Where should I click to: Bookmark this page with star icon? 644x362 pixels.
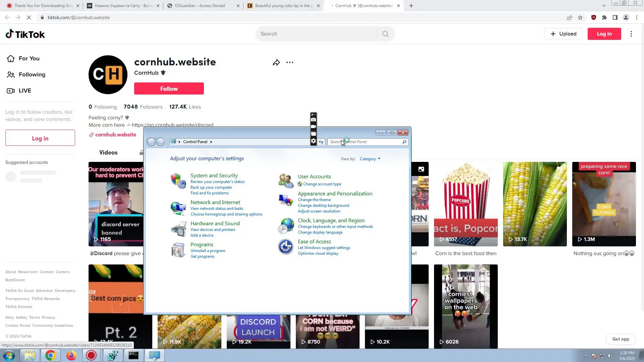coord(580,17)
